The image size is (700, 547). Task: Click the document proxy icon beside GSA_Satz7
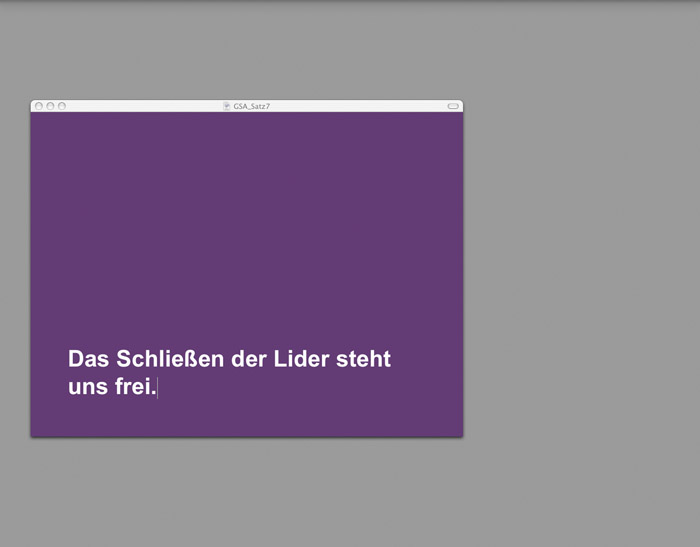click(x=227, y=106)
